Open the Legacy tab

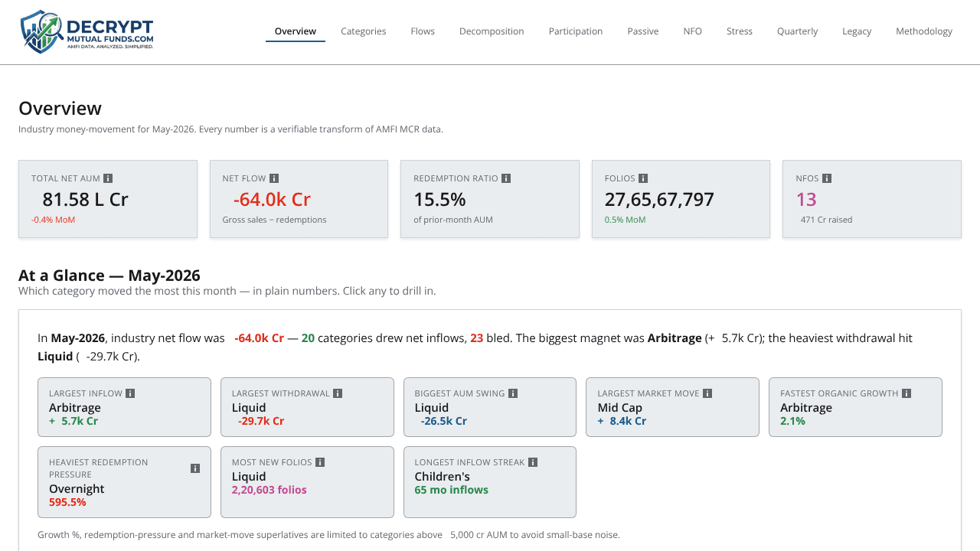pos(857,31)
